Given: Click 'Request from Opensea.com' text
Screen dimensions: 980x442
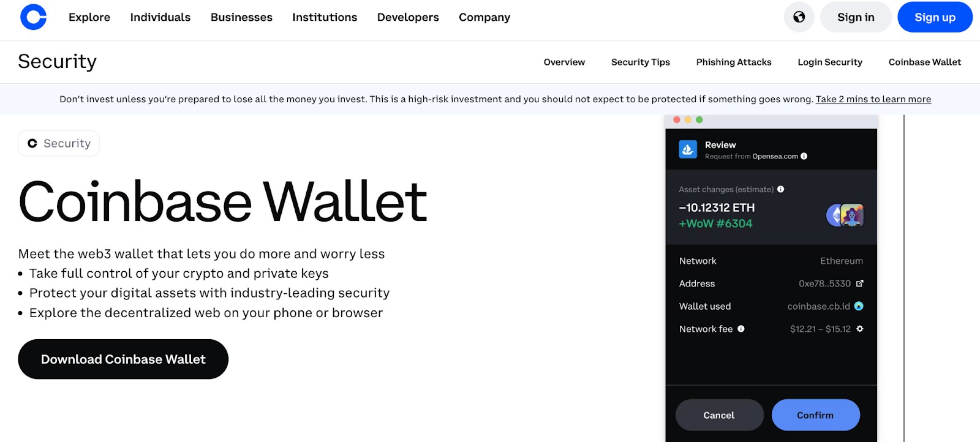Looking at the screenshot, I should pyautogui.click(x=752, y=156).
